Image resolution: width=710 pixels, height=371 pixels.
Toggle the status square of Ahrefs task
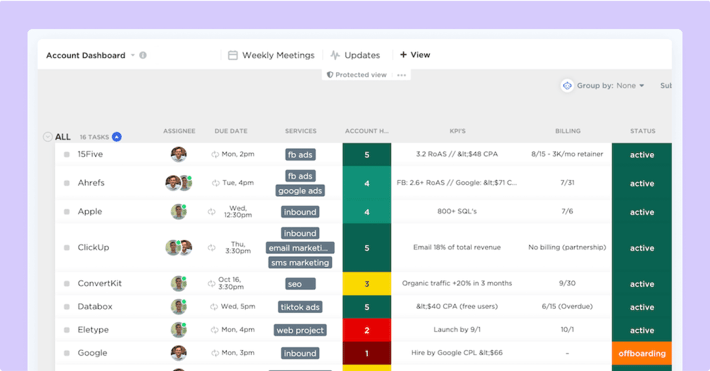point(67,183)
